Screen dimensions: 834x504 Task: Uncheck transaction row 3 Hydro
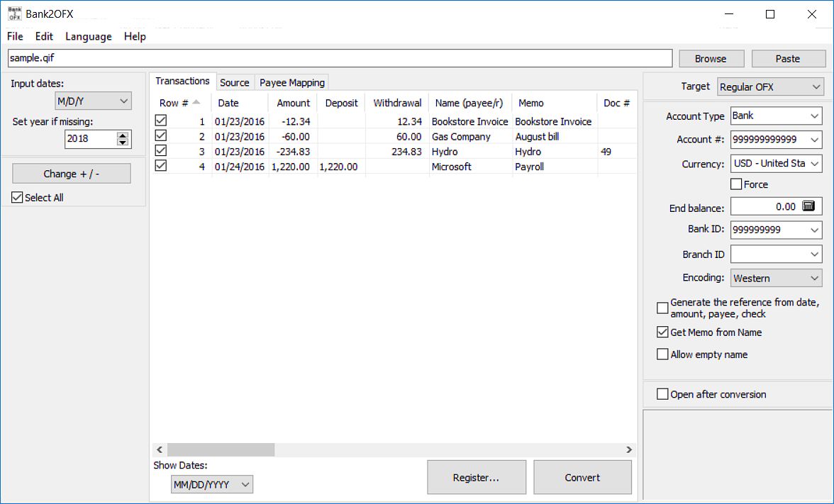[160, 150]
